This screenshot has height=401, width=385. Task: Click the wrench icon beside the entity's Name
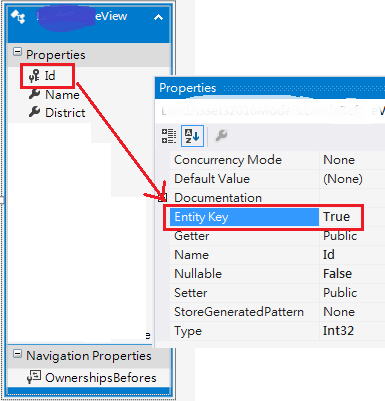[x=34, y=94]
